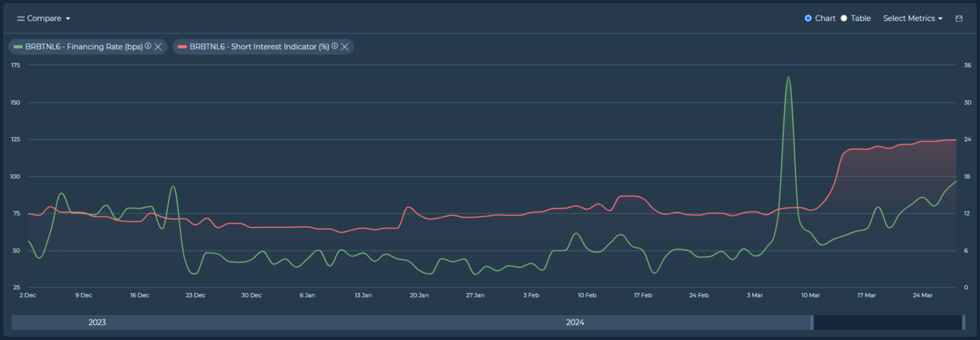Click the green Financing Rate legend swatch

(x=18, y=46)
